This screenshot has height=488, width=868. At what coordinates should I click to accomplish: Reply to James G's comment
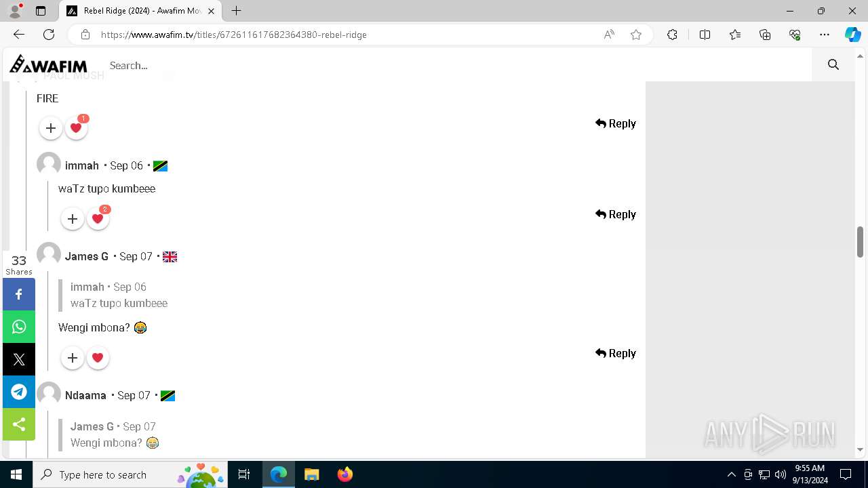pyautogui.click(x=616, y=353)
